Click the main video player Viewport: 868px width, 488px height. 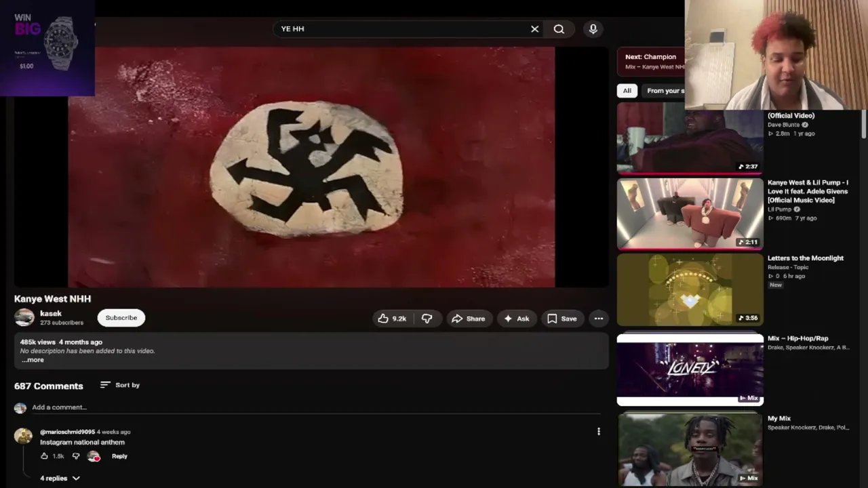[x=311, y=167]
